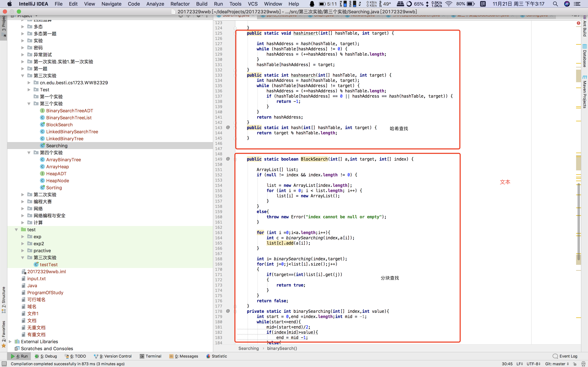Select LinkedBinarySearchTree in project tree
588x367 pixels.
(x=72, y=132)
